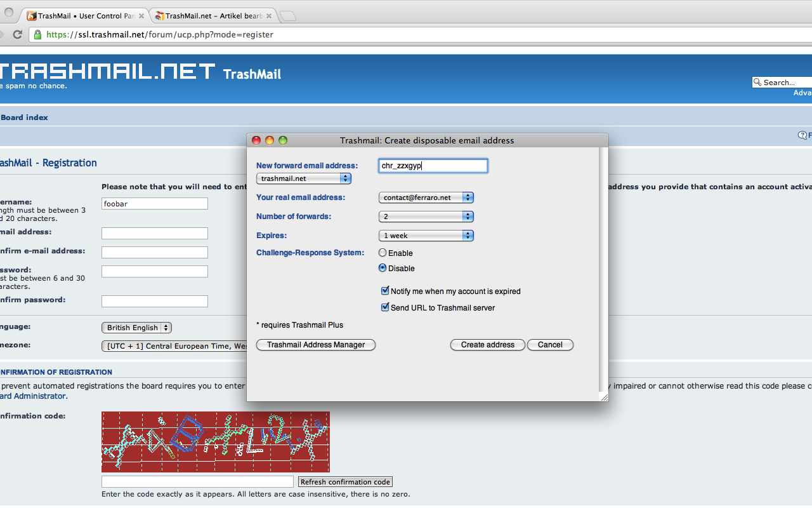
Task: Click the TrashMail - Registration heading
Action: coord(48,163)
